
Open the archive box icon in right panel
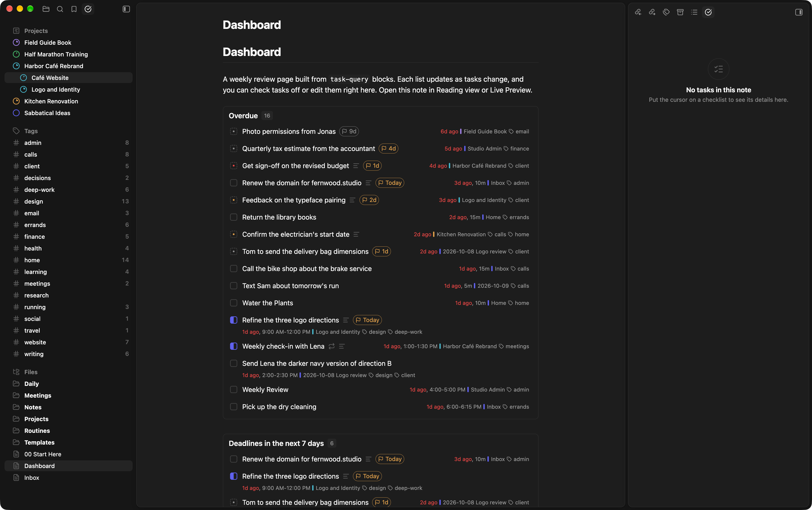(x=680, y=12)
